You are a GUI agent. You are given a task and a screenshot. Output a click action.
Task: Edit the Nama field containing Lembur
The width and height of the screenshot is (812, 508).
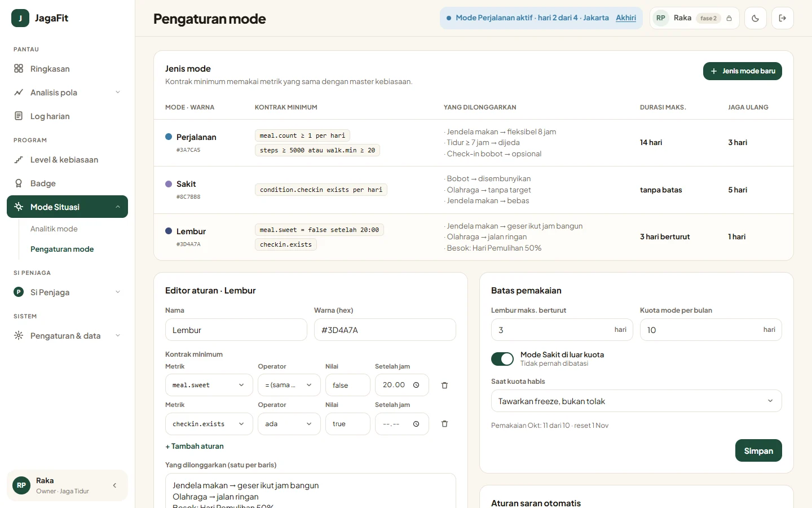click(x=236, y=330)
